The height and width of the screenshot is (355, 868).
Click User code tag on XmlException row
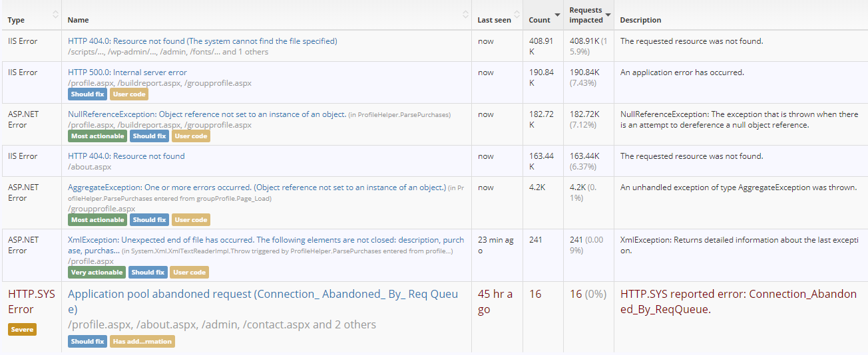tap(190, 273)
